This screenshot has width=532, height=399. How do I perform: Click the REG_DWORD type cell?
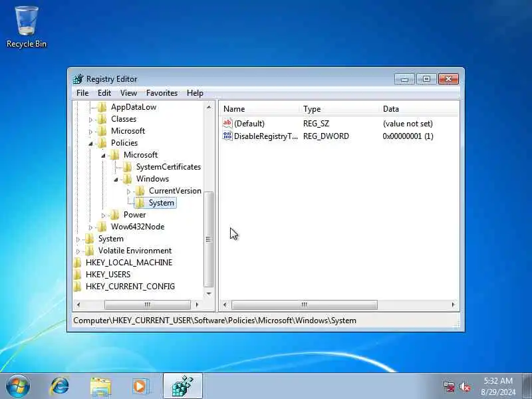[326, 136]
